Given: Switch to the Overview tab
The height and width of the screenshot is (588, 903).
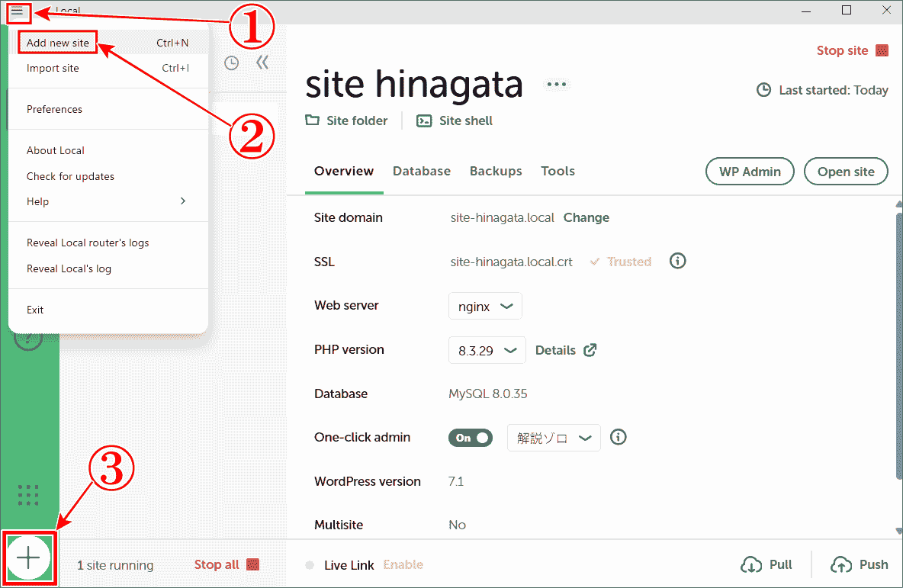Looking at the screenshot, I should tap(344, 171).
